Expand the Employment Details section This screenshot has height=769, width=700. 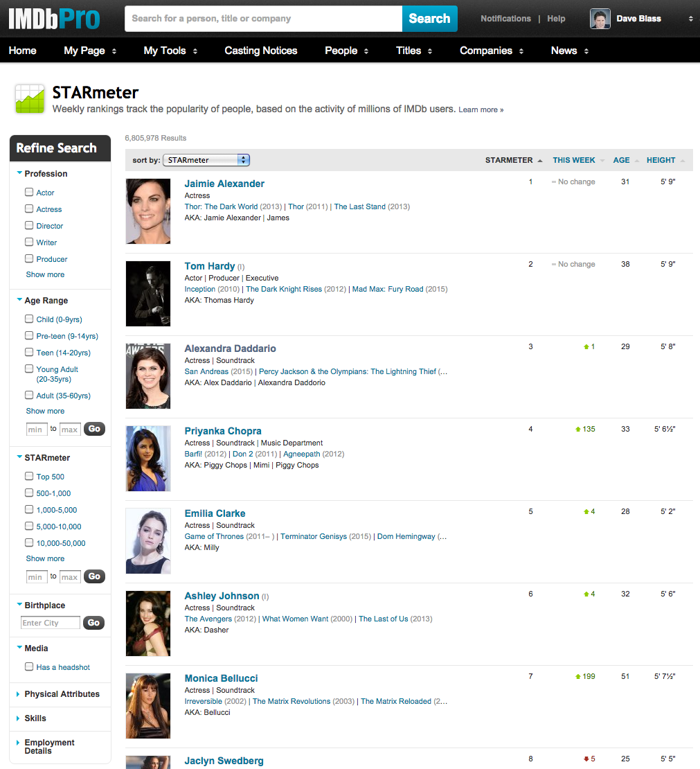click(19, 743)
